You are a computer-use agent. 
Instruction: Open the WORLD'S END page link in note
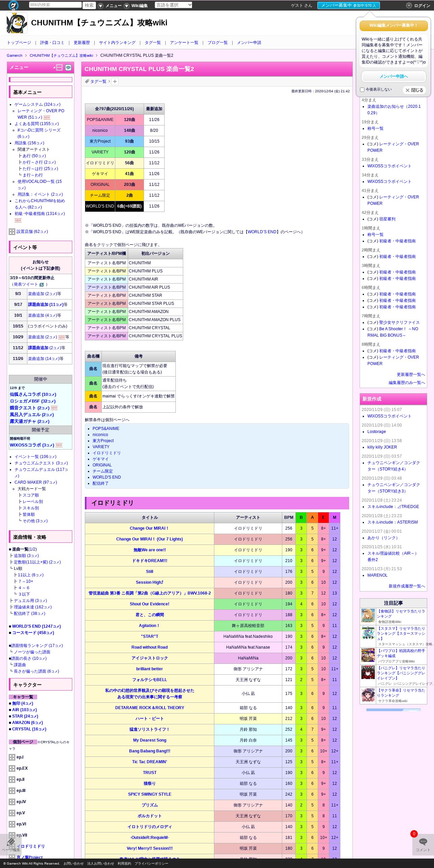tap(262, 232)
